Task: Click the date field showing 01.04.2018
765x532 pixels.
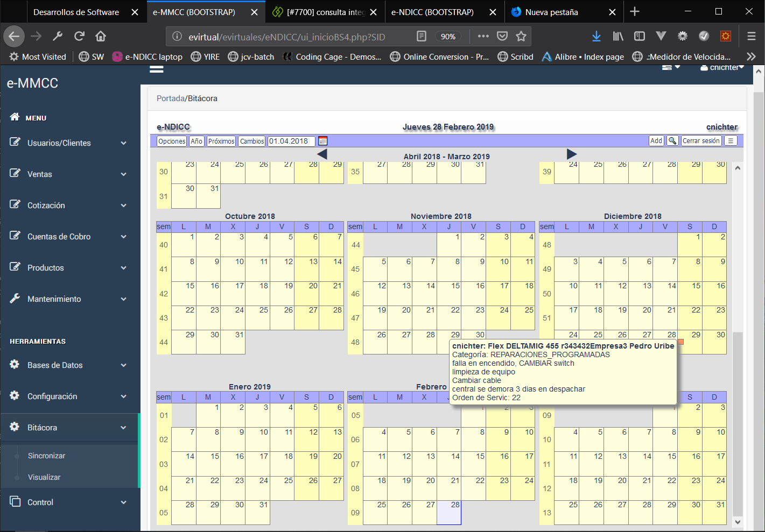Action: coord(291,141)
